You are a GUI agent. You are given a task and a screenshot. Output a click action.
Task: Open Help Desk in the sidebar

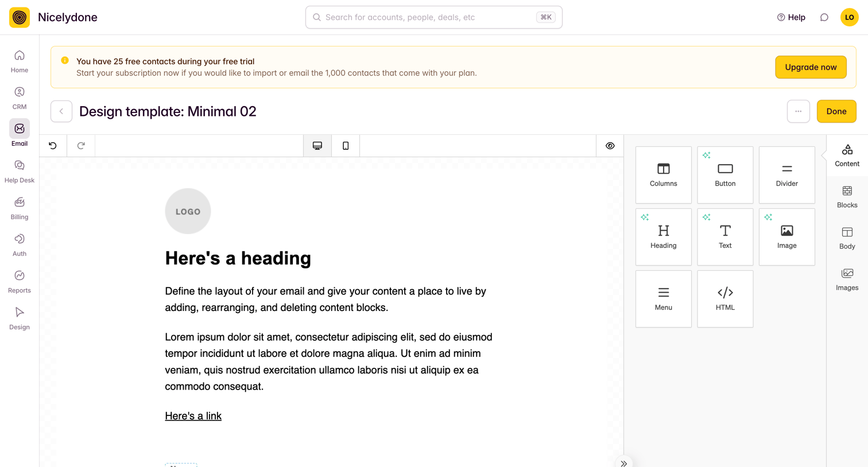click(20, 172)
